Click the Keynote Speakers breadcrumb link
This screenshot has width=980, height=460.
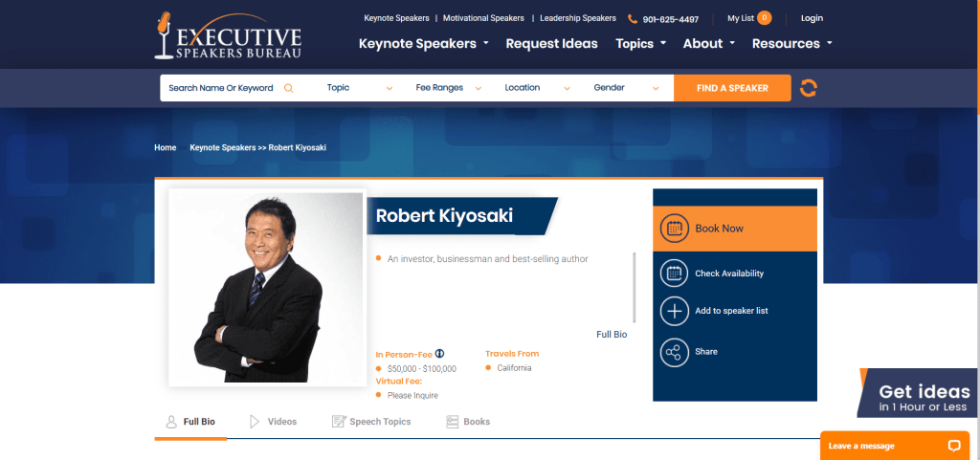pyautogui.click(x=223, y=148)
